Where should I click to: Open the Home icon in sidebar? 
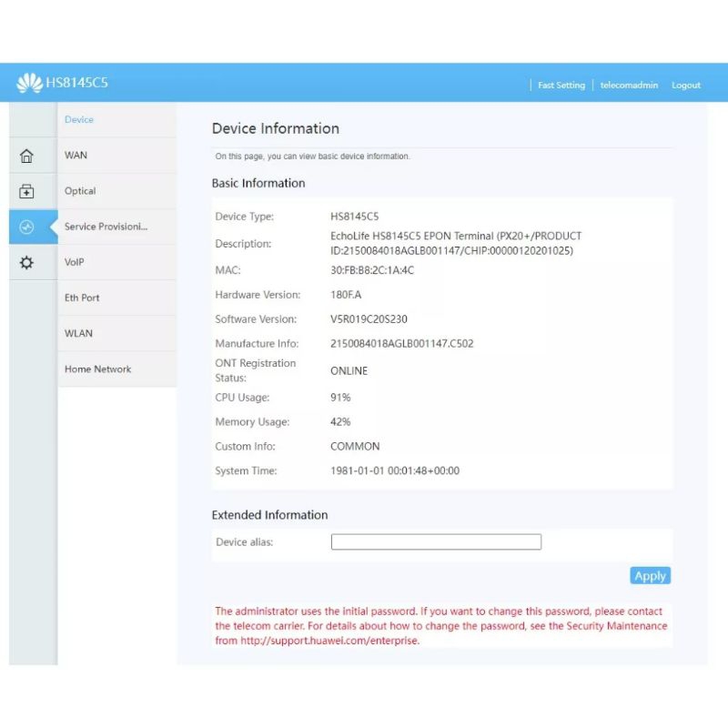point(26,156)
